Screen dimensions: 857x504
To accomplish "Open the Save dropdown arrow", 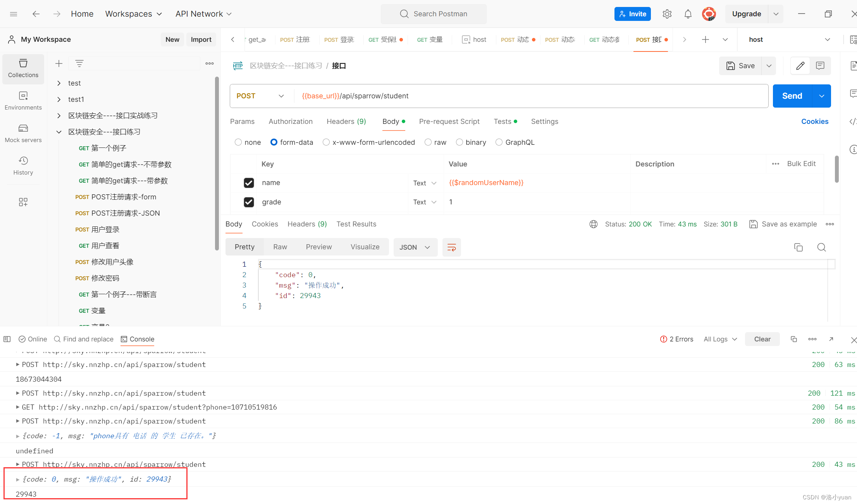I will coord(769,66).
